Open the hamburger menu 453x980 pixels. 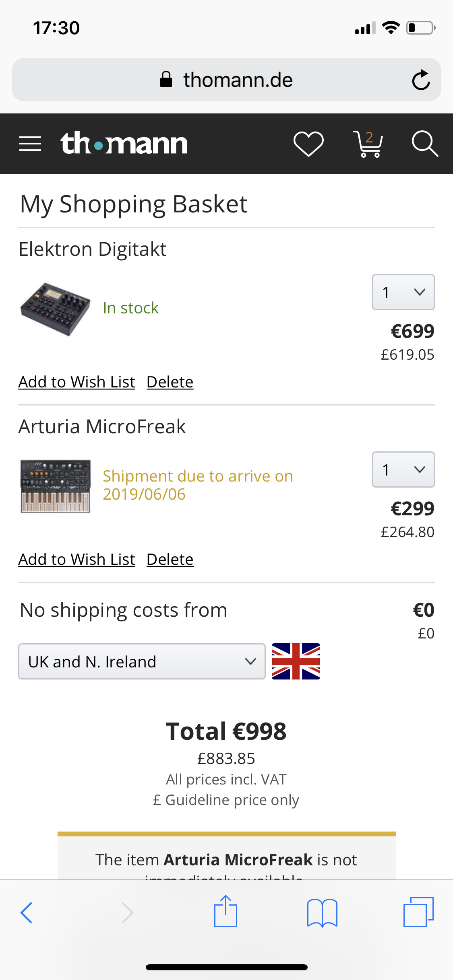[x=30, y=144]
